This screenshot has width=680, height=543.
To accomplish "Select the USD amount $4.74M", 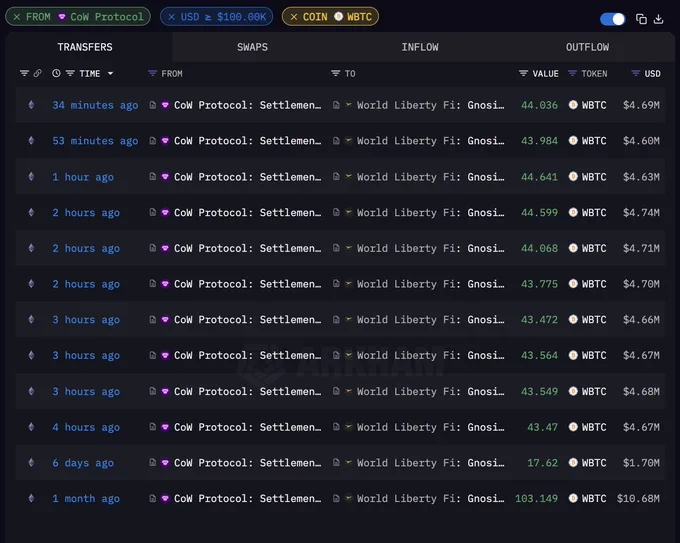I will (x=641, y=213).
